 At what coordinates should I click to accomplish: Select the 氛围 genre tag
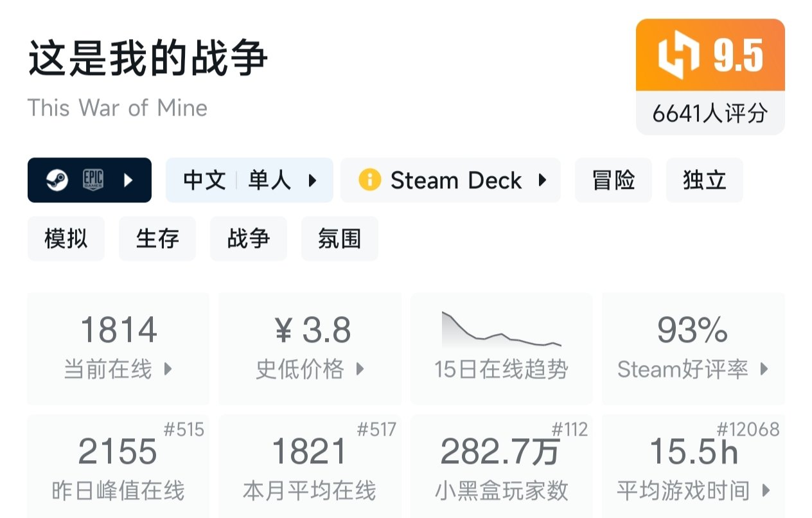(x=339, y=238)
